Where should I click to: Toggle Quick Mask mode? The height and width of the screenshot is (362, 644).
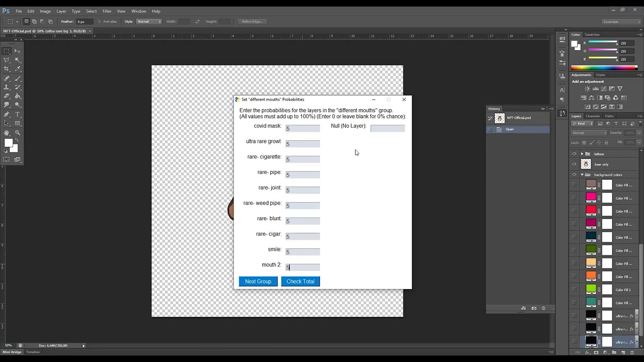pyautogui.click(x=7, y=159)
